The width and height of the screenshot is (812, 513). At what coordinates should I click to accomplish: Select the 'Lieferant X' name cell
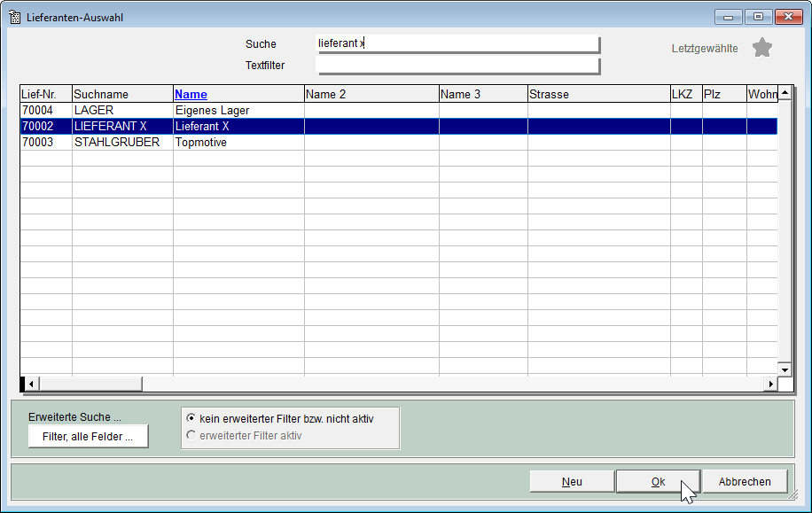coord(238,127)
